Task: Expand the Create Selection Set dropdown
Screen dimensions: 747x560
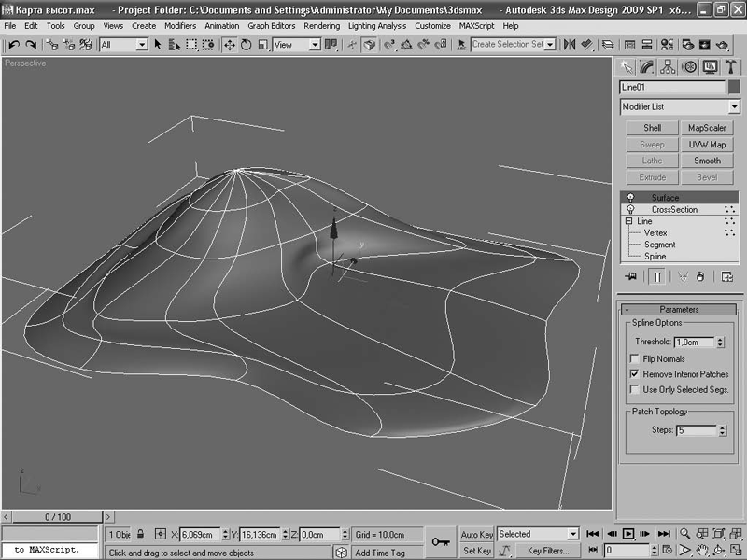Action: (x=549, y=45)
